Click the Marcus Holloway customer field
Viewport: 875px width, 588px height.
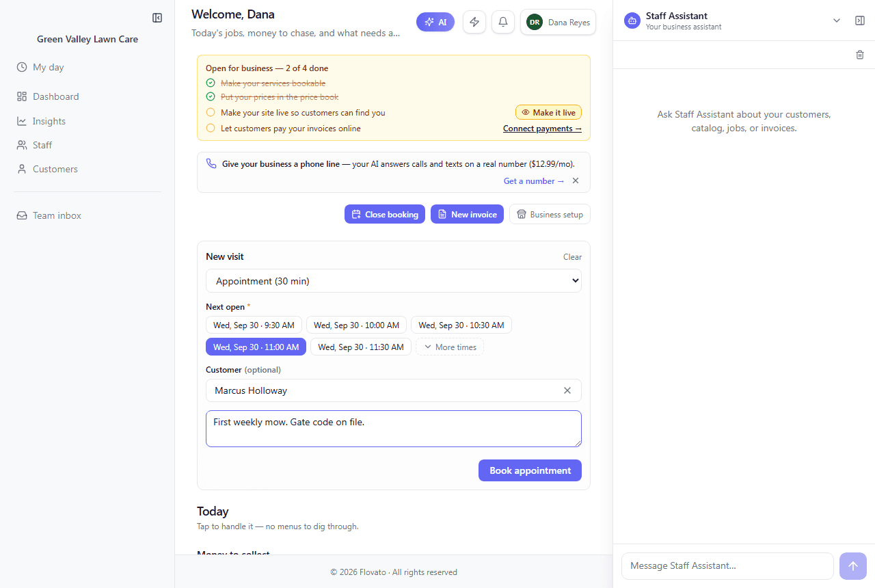point(394,390)
